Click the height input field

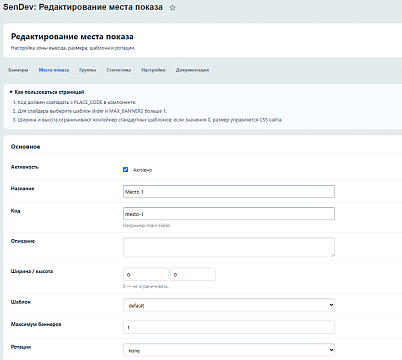click(193, 275)
